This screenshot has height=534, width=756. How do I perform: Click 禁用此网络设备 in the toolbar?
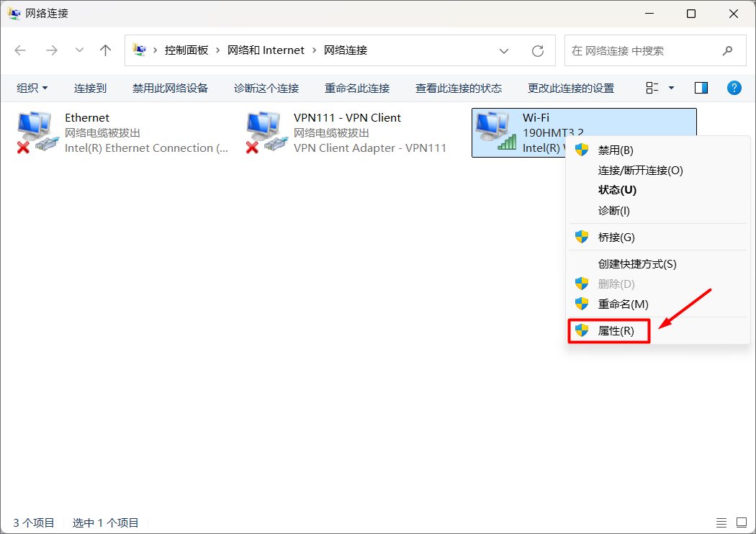coord(170,89)
